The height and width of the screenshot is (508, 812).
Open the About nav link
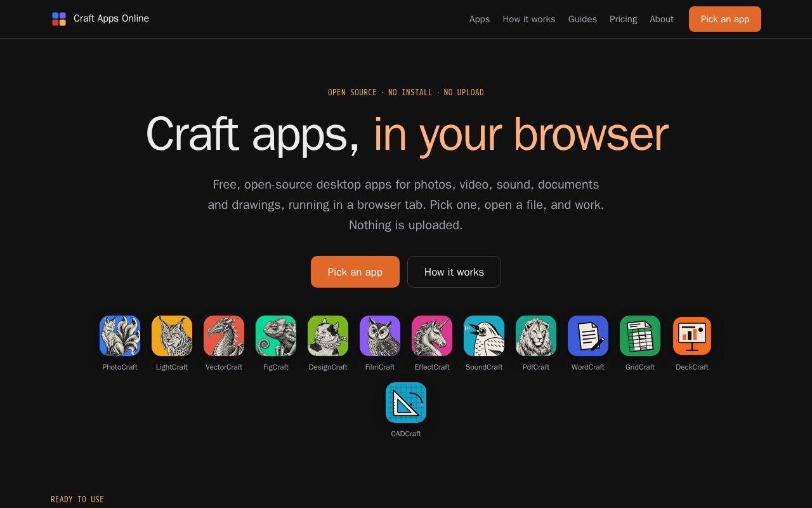(x=662, y=19)
